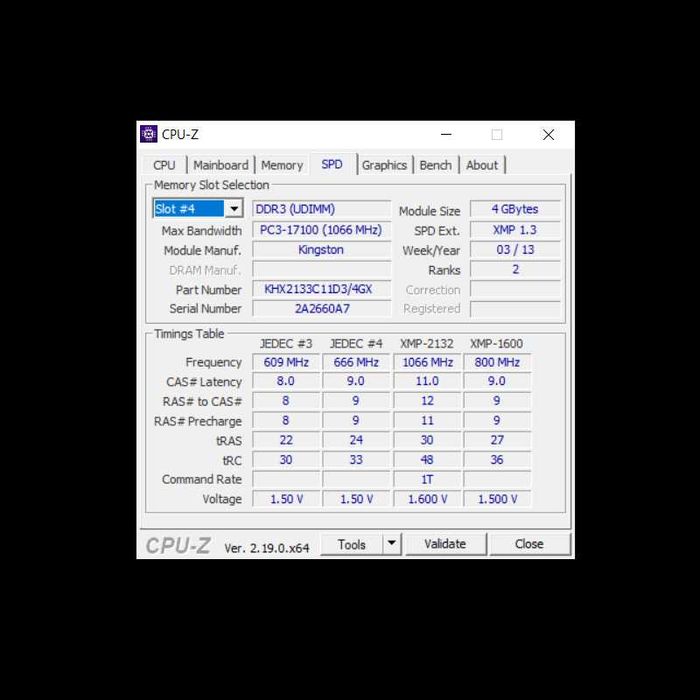The height and width of the screenshot is (700, 700).
Task: Go to the About tab
Action: (x=482, y=165)
